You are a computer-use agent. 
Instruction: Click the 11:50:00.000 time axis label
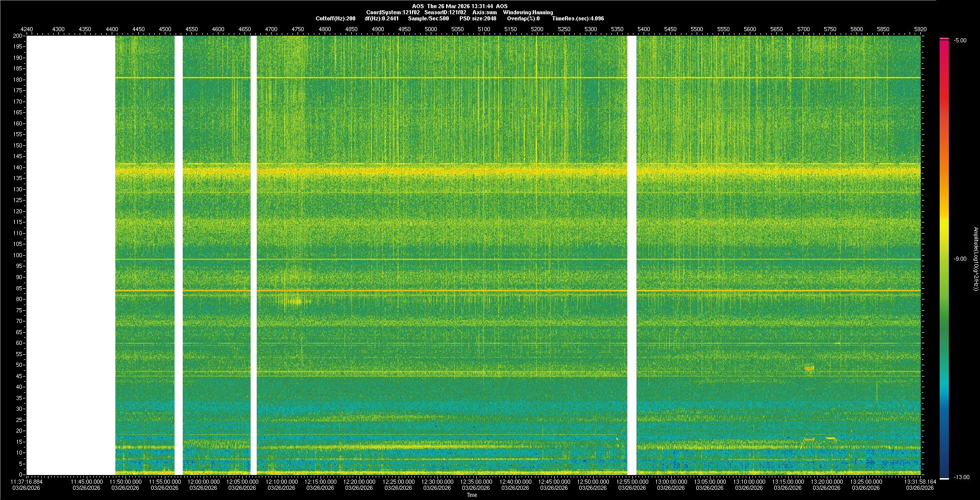126,482
